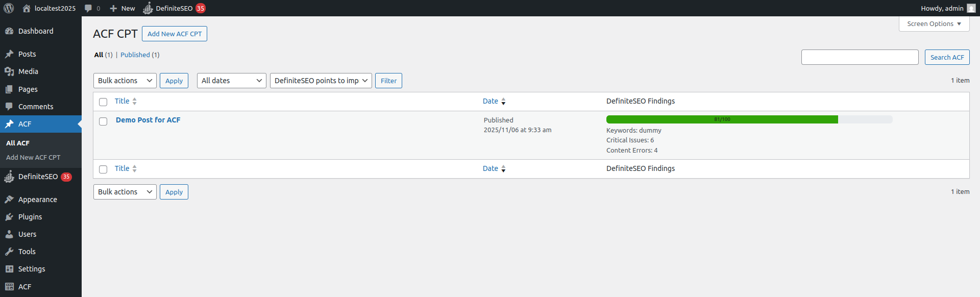The height and width of the screenshot is (297, 980).
Task: Click the Filter button
Action: click(x=388, y=81)
